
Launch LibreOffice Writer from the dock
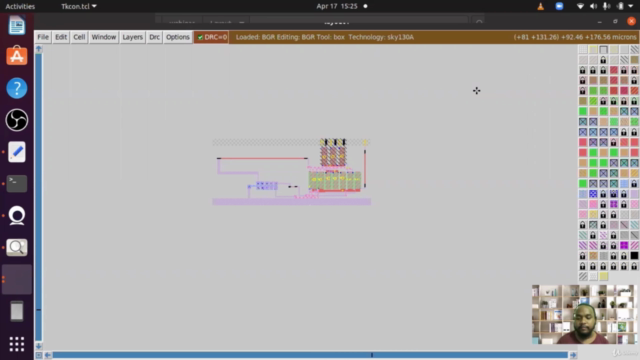tap(17, 25)
